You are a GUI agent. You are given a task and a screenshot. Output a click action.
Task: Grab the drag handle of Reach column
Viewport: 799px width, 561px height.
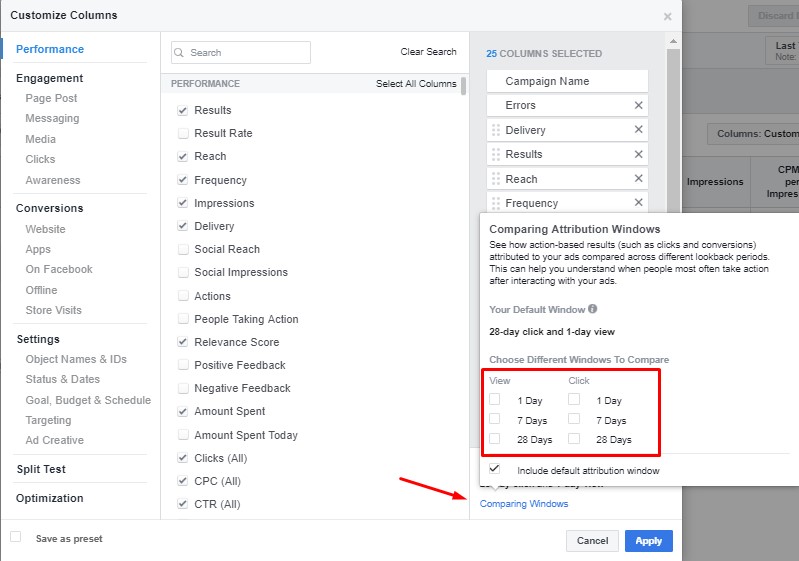point(495,179)
